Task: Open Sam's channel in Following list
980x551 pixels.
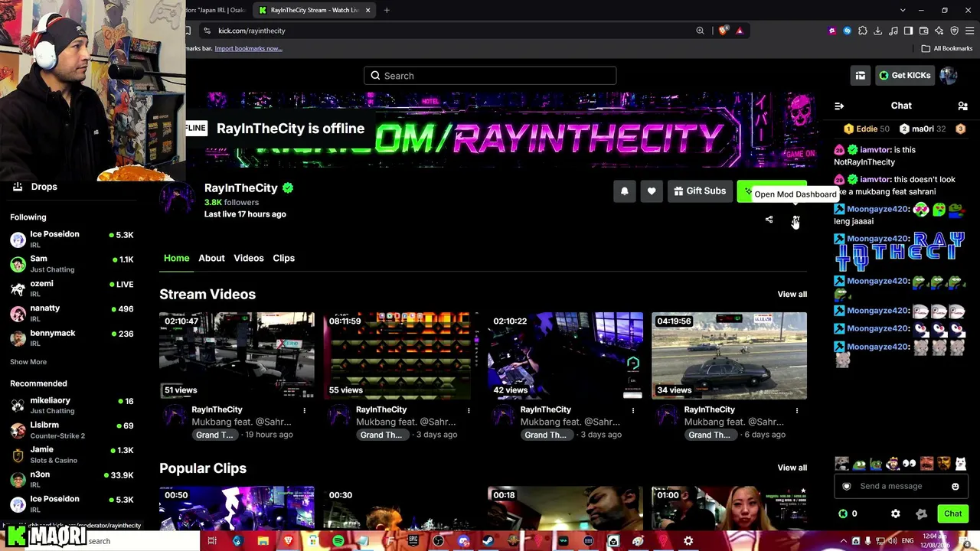Action: (73, 264)
